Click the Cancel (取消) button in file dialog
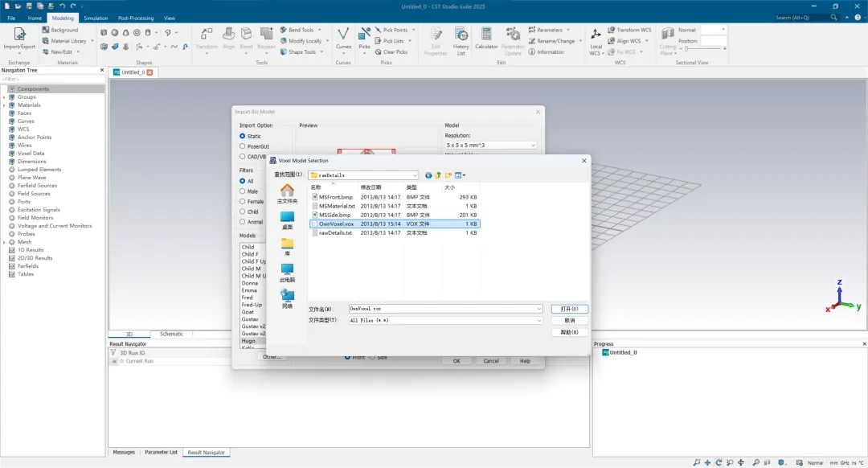 pos(569,321)
